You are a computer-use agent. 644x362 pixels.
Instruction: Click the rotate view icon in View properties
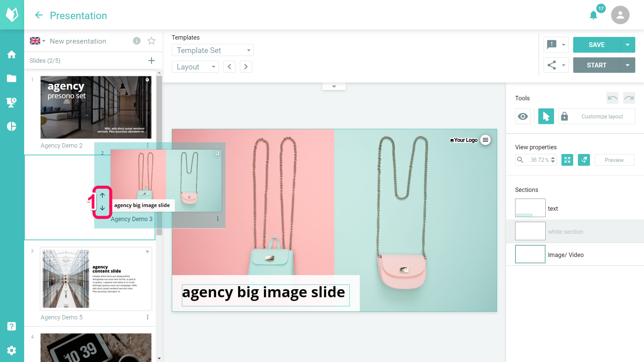(584, 160)
